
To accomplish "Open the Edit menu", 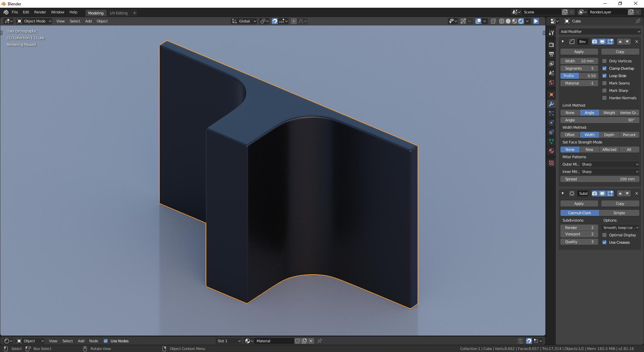I will (x=26, y=12).
